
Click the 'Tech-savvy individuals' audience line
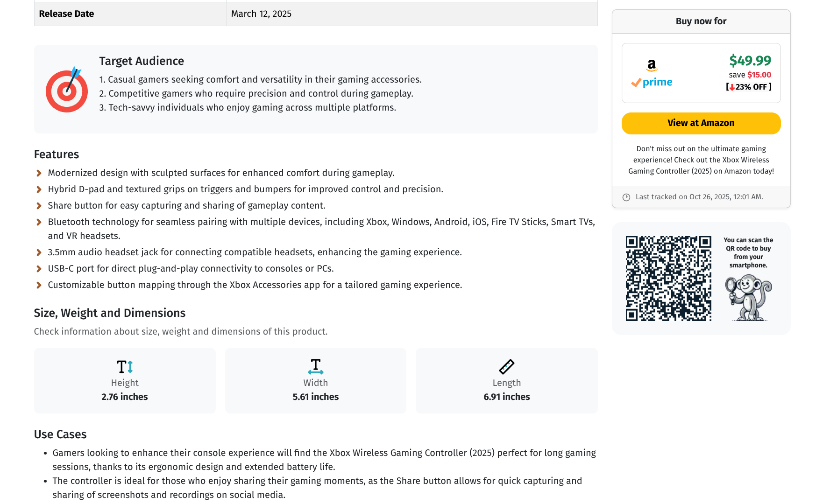coord(248,108)
